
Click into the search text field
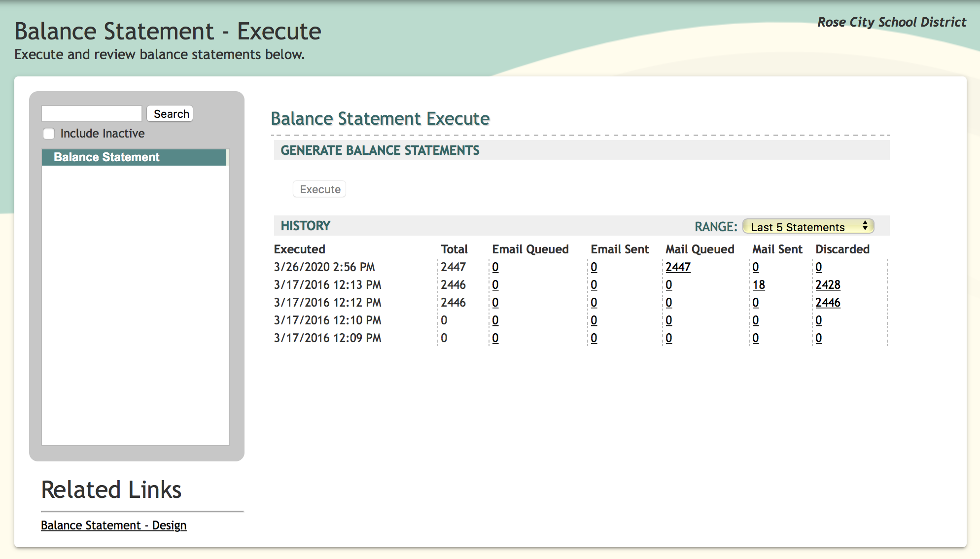coord(92,113)
